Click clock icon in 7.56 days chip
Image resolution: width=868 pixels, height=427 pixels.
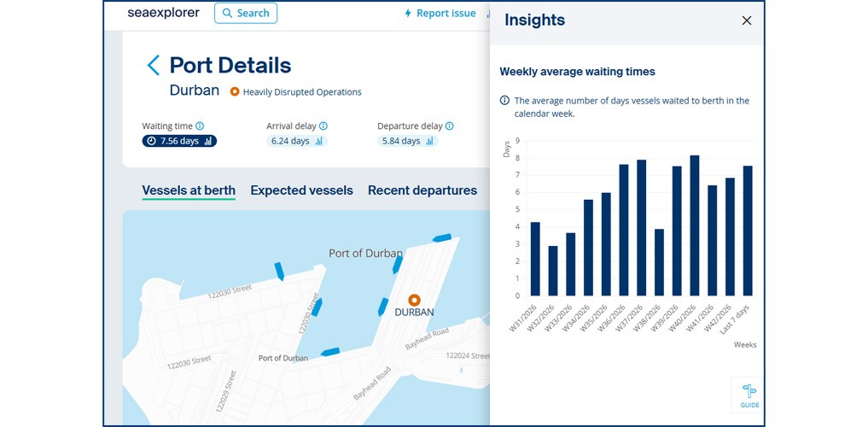pos(152,141)
